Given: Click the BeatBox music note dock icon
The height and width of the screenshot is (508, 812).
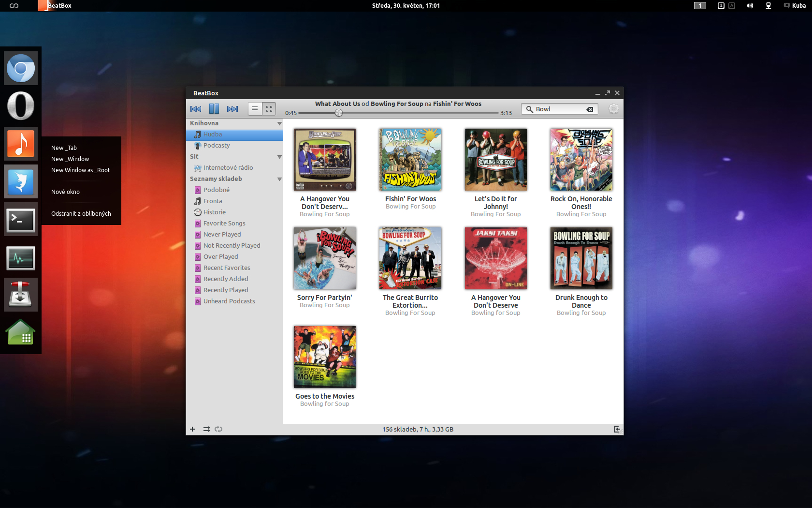Looking at the screenshot, I should point(21,144).
